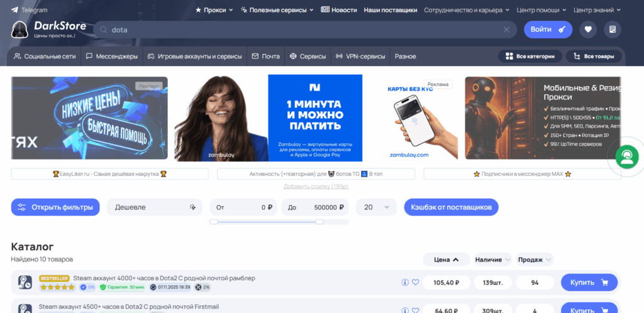Screen dimensions: 644x313
Task: Click Купить for 4000+ часов account
Action: click(x=589, y=282)
